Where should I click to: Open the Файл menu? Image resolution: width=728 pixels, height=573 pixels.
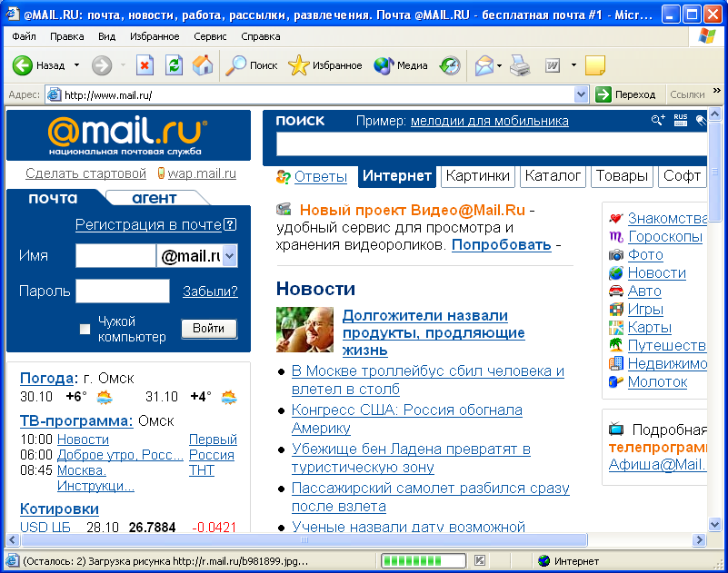[x=25, y=36]
